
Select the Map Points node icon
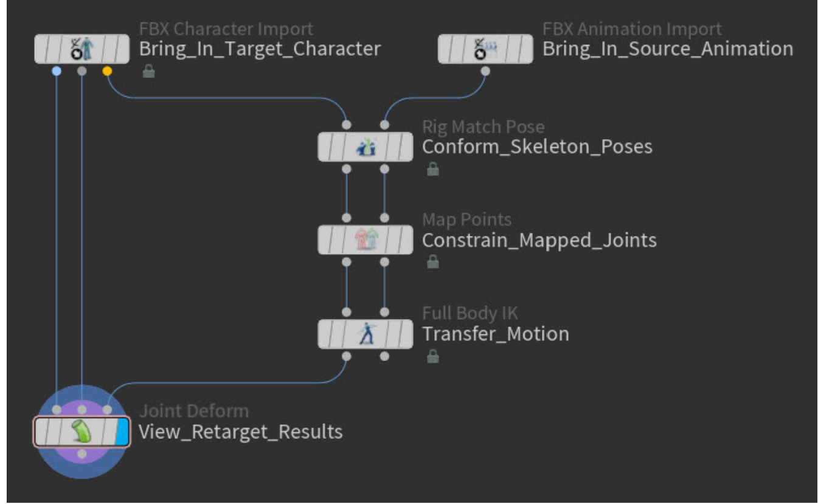(365, 240)
